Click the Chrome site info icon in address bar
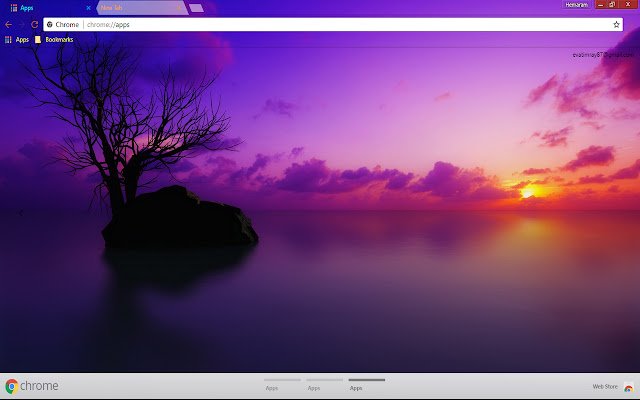640x400 pixels. point(50,23)
